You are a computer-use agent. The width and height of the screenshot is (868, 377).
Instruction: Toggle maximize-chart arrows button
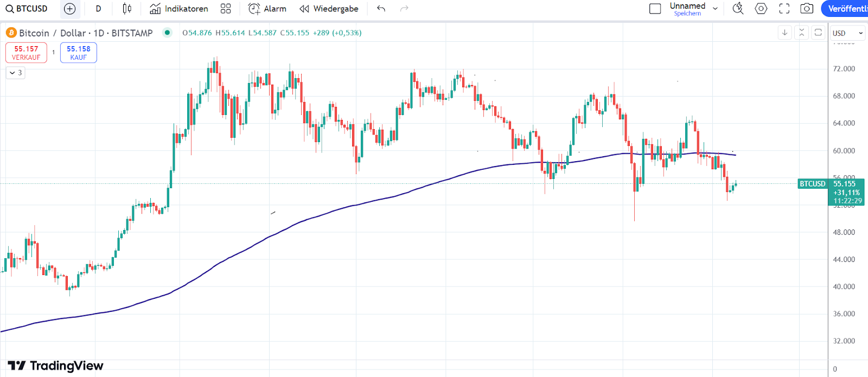click(801, 33)
